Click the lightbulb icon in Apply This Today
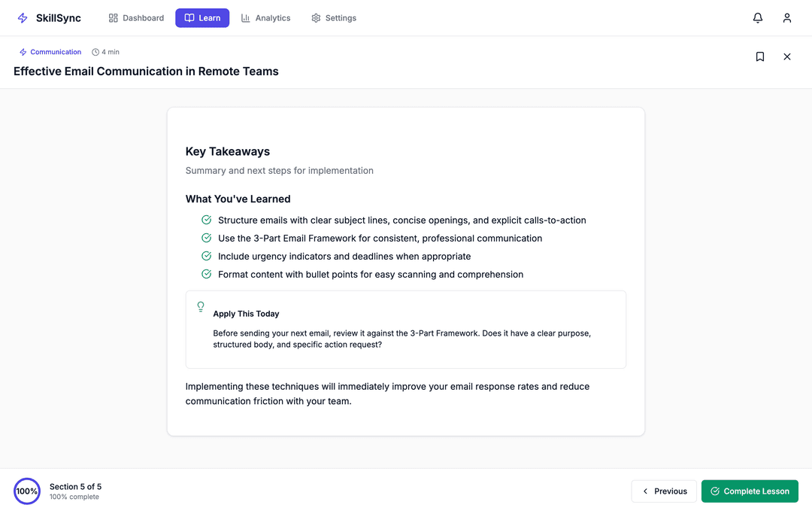Screen dimensions: 812x514 click(201, 306)
